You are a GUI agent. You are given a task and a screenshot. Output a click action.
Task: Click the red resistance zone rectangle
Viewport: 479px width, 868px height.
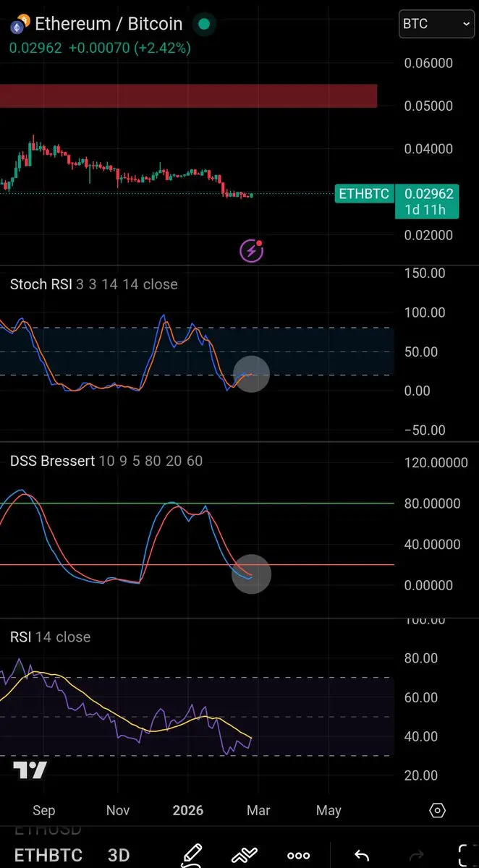click(188, 96)
